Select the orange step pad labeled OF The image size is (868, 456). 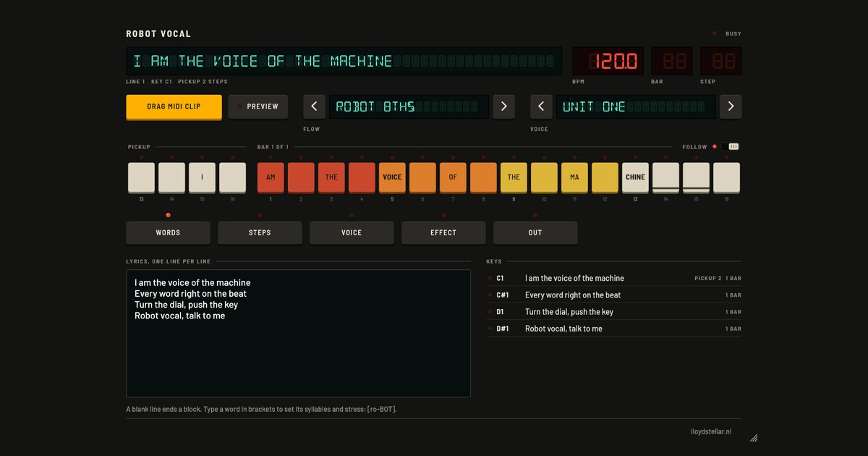coord(453,177)
